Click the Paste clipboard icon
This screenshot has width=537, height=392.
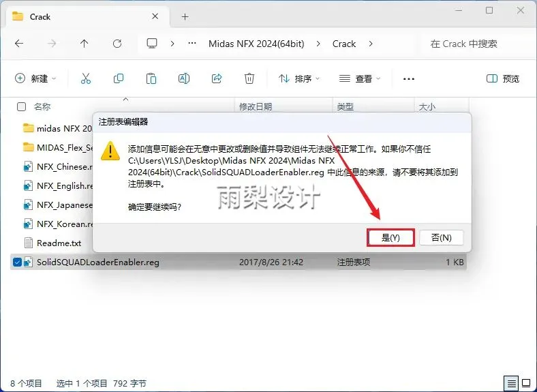151,78
